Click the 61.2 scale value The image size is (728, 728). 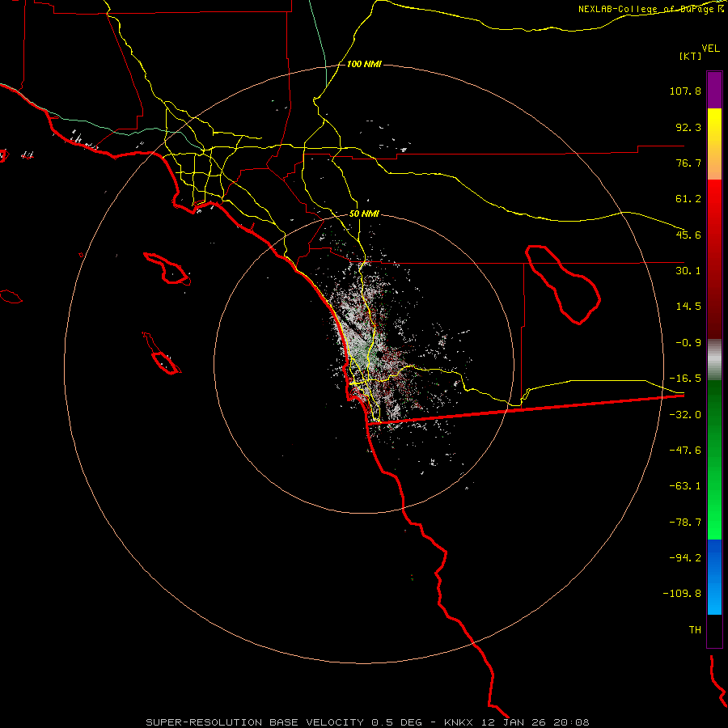(x=688, y=199)
